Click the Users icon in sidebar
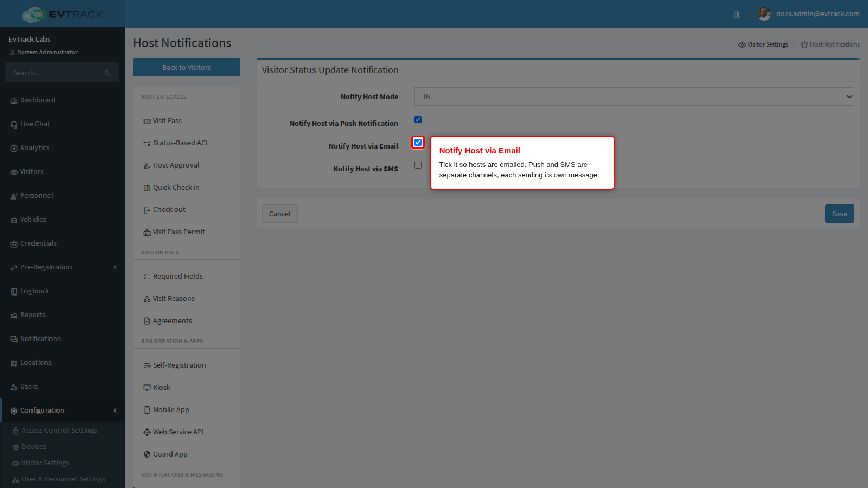Viewport: 868px width, 488px height. coord(14,387)
